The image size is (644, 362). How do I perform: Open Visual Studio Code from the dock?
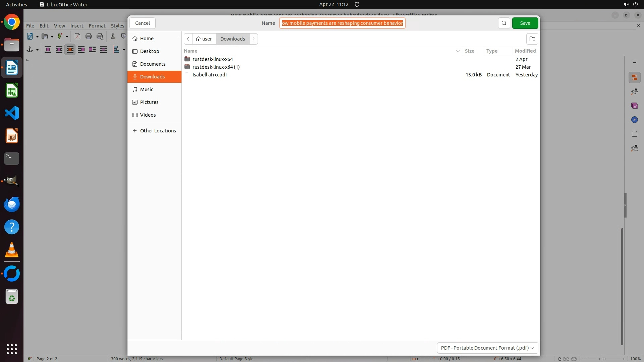pos(12,113)
